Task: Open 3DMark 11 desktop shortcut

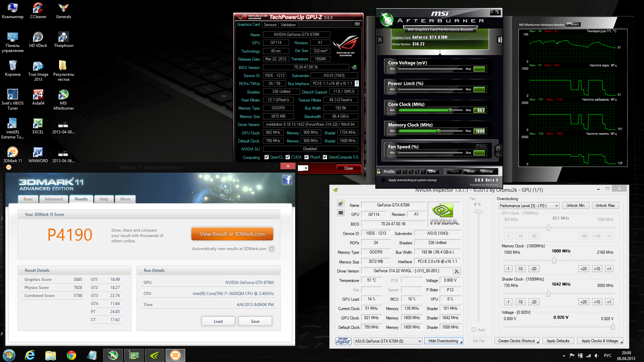Action: [x=12, y=155]
